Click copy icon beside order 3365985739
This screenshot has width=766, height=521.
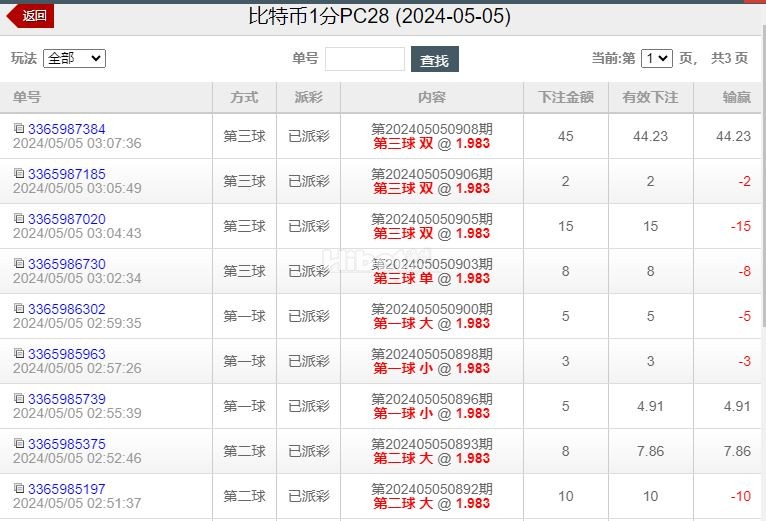(19, 398)
